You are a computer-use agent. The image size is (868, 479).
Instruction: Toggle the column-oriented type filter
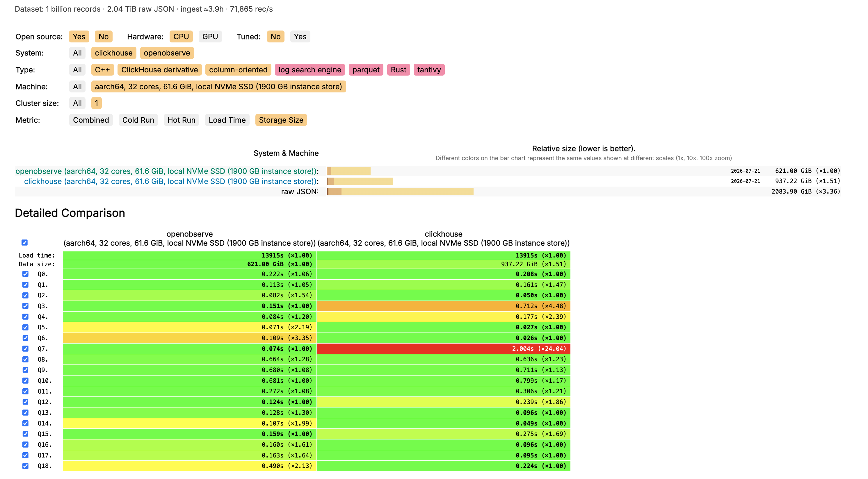click(238, 70)
